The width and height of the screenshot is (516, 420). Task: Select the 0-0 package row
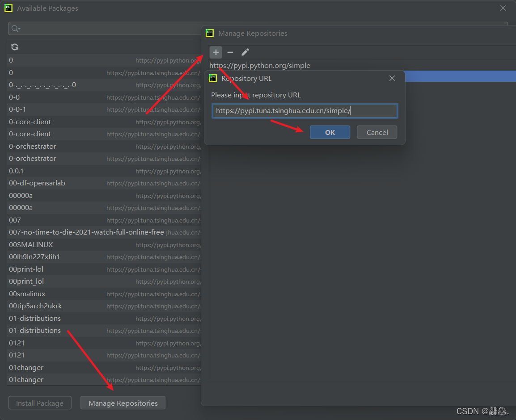104,97
